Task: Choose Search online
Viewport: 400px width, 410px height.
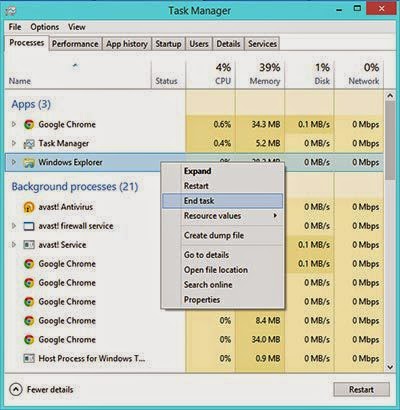Action: (x=223, y=285)
